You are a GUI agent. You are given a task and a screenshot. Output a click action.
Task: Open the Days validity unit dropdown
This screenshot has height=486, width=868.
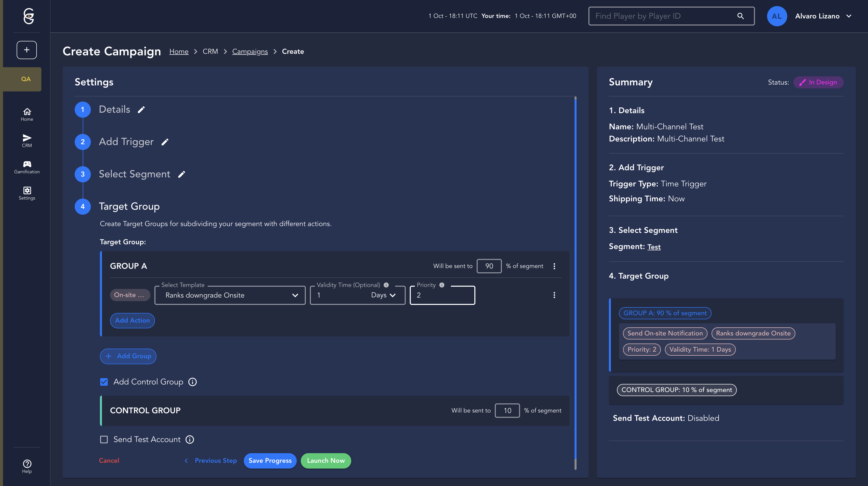coord(384,295)
